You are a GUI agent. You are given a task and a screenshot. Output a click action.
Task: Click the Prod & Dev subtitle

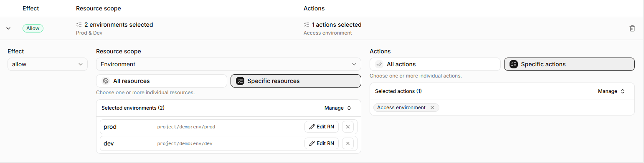(x=89, y=33)
